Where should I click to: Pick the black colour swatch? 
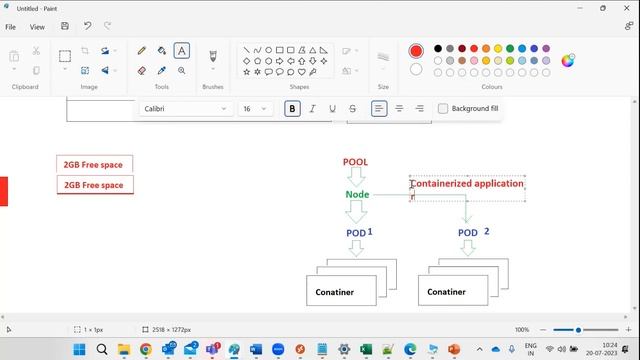click(x=438, y=49)
